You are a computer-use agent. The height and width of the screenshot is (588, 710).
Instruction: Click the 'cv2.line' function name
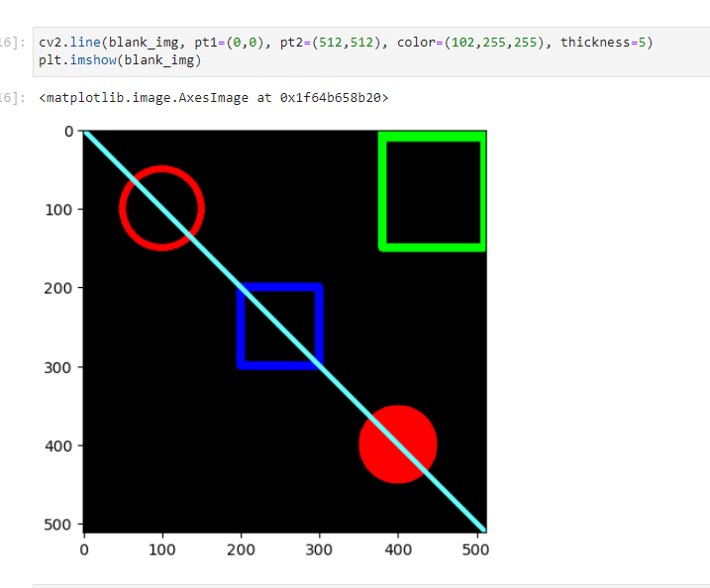point(69,43)
